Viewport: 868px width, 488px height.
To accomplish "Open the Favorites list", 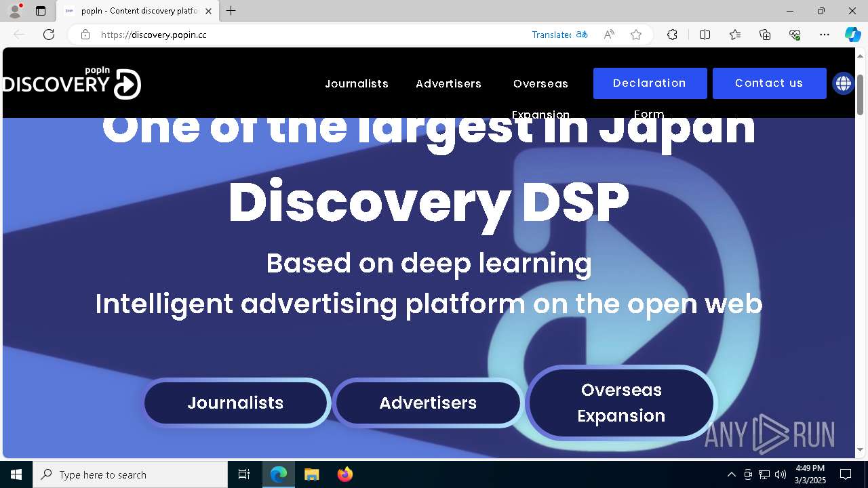I will point(735,35).
